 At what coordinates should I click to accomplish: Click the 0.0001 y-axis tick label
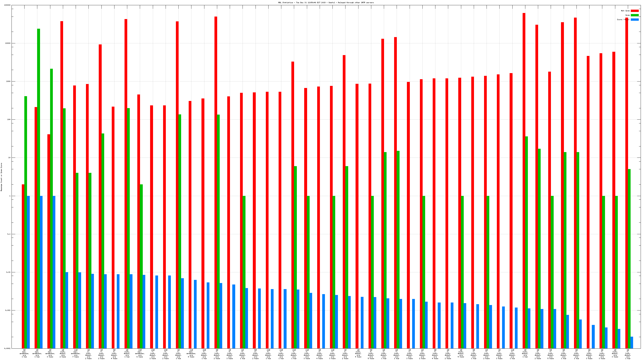8,349
